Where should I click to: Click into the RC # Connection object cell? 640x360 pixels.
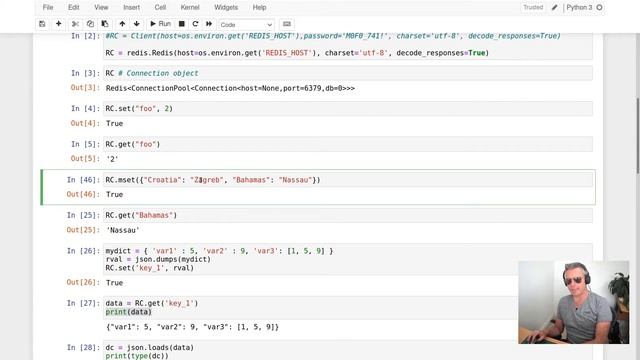[348, 73]
